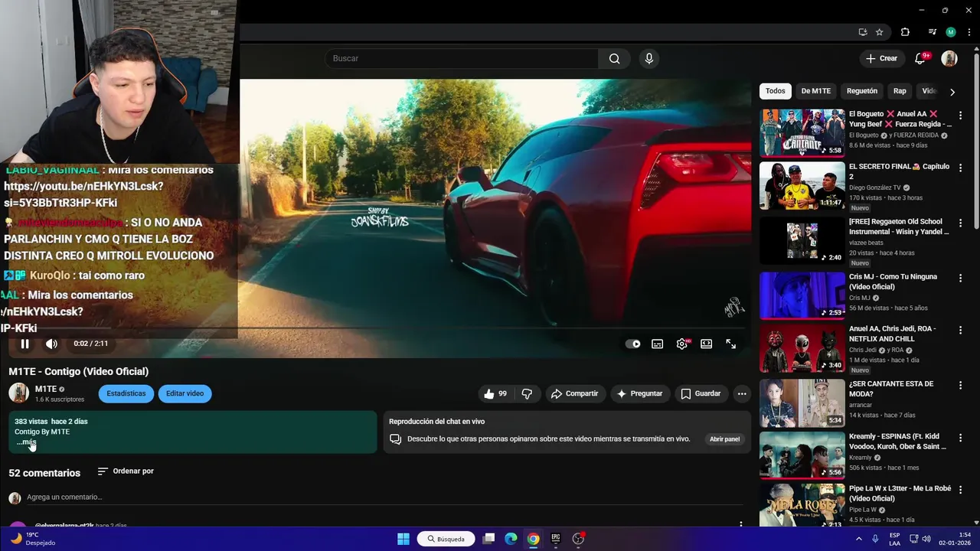Switch to theater mode view
Viewport: 980px width, 551px height.
(x=706, y=344)
